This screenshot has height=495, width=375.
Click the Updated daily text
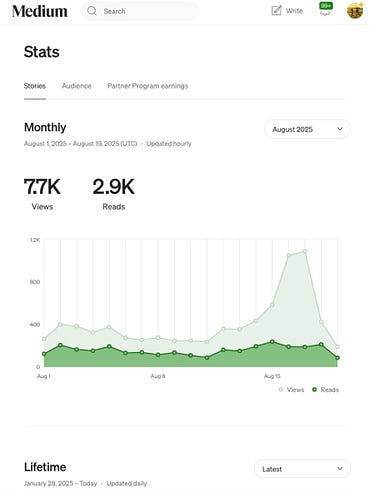tap(127, 483)
